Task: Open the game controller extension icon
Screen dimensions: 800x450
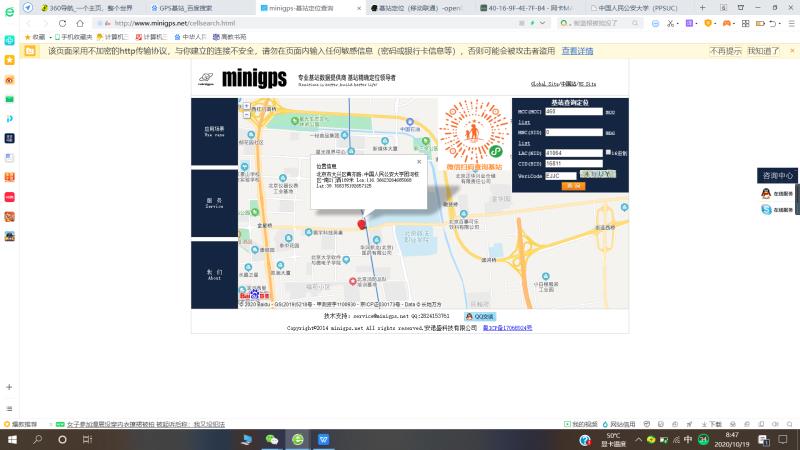Action: coord(727,23)
